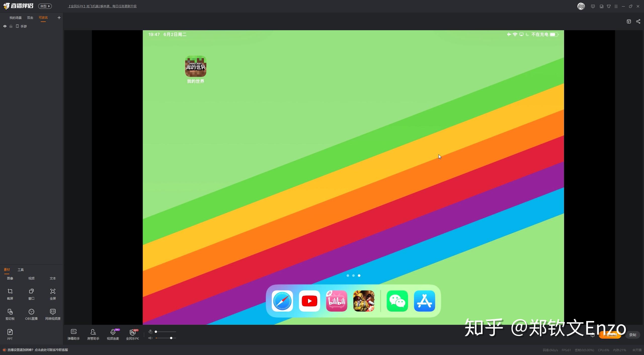Change the preview layout icon

point(629,21)
